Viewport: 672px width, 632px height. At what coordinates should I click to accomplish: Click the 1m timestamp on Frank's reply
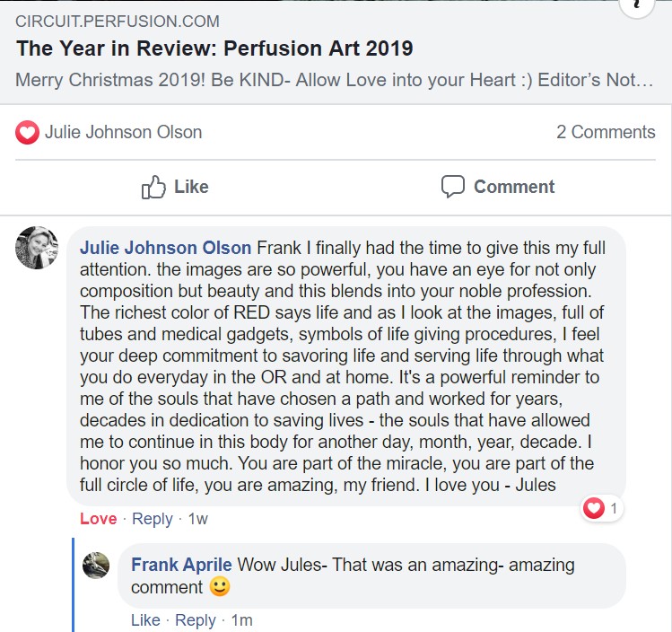pyautogui.click(x=240, y=620)
